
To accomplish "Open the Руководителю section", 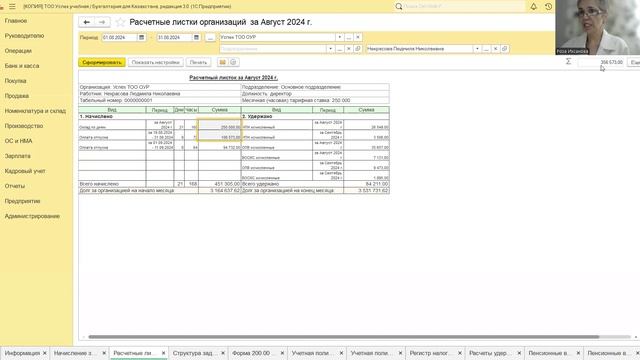I will (24, 36).
